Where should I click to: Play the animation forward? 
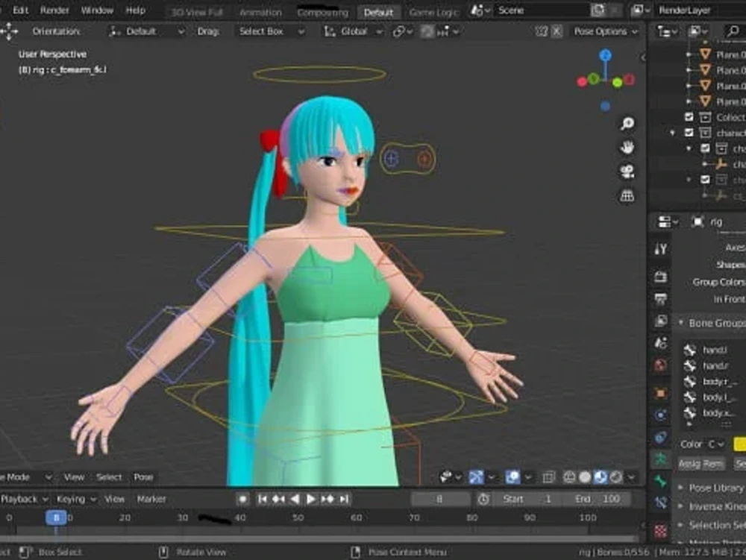[310, 499]
